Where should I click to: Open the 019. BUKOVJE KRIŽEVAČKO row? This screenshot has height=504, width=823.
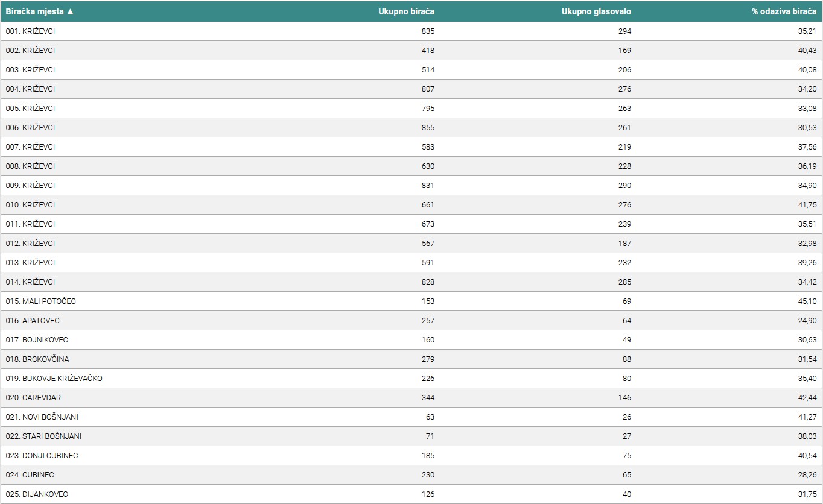pos(54,378)
